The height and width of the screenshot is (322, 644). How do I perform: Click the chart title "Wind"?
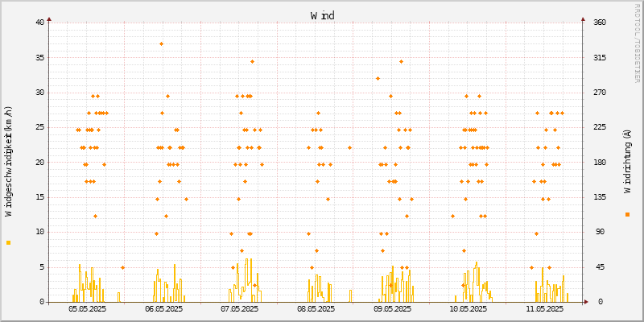(x=322, y=15)
